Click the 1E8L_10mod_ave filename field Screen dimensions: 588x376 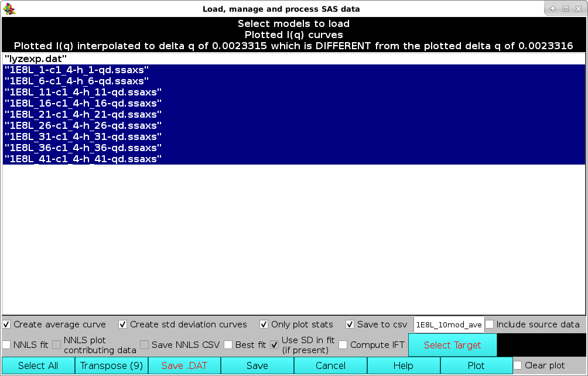[449, 324]
